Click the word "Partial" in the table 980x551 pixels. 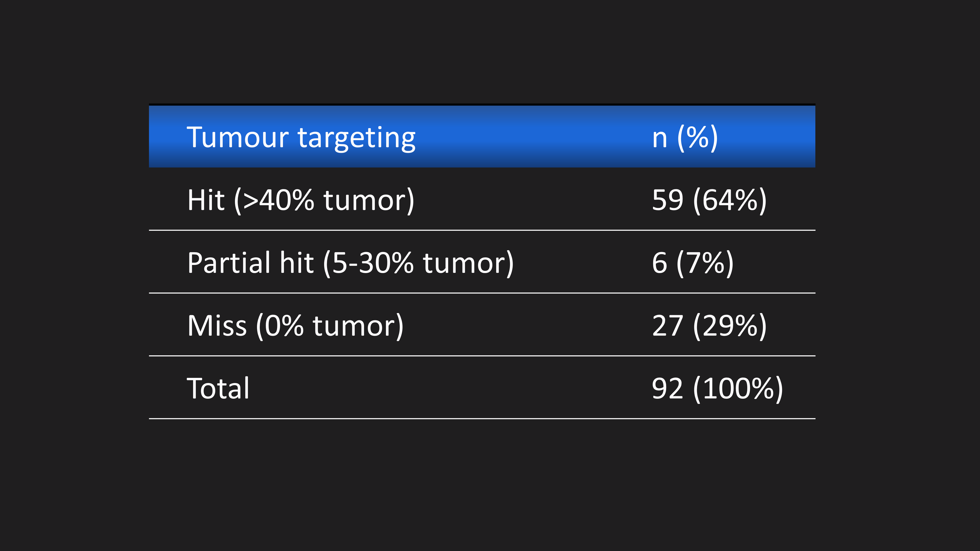click(229, 263)
